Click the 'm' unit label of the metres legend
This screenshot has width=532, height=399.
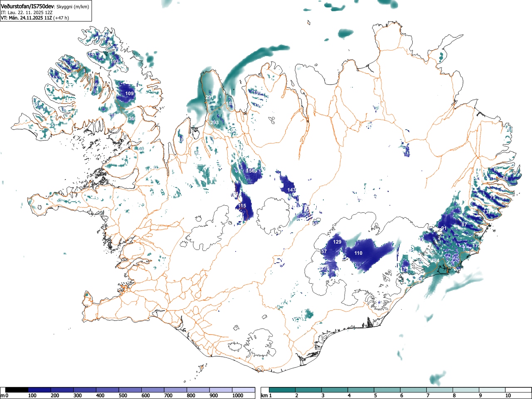[2, 396]
